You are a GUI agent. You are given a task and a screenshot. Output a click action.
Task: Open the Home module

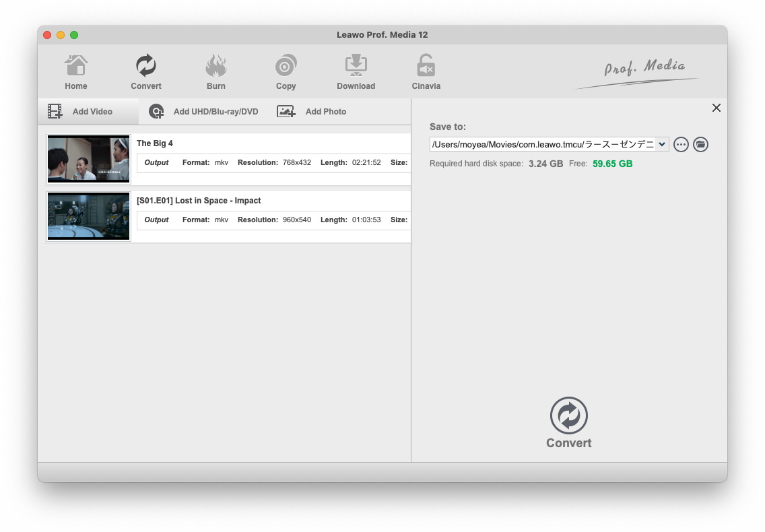76,72
